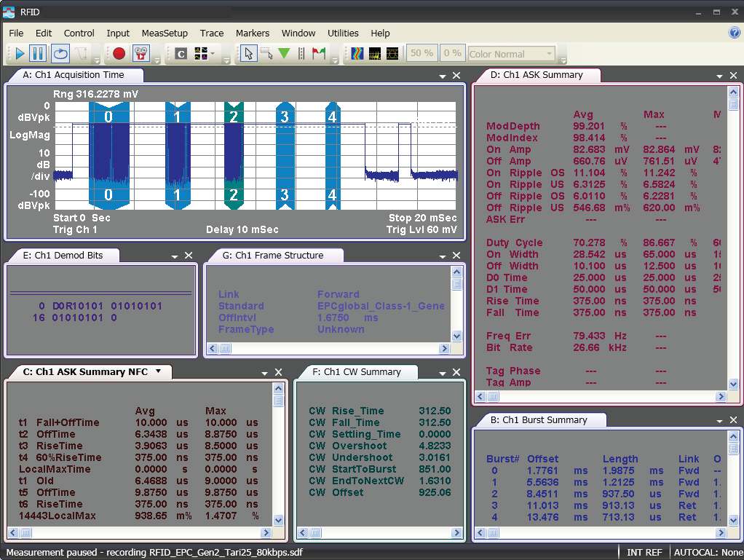744x560 pixels.
Task: Click the green triangle marker tool
Action: tap(284, 53)
